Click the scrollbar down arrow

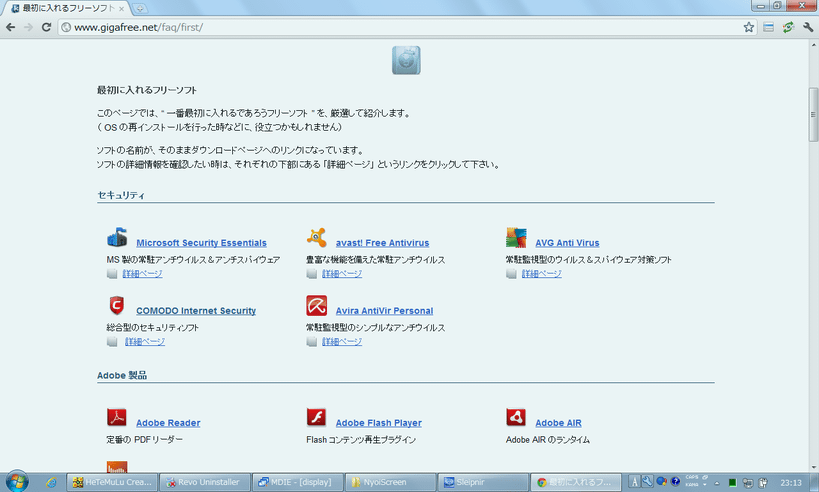[x=813, y=467]
